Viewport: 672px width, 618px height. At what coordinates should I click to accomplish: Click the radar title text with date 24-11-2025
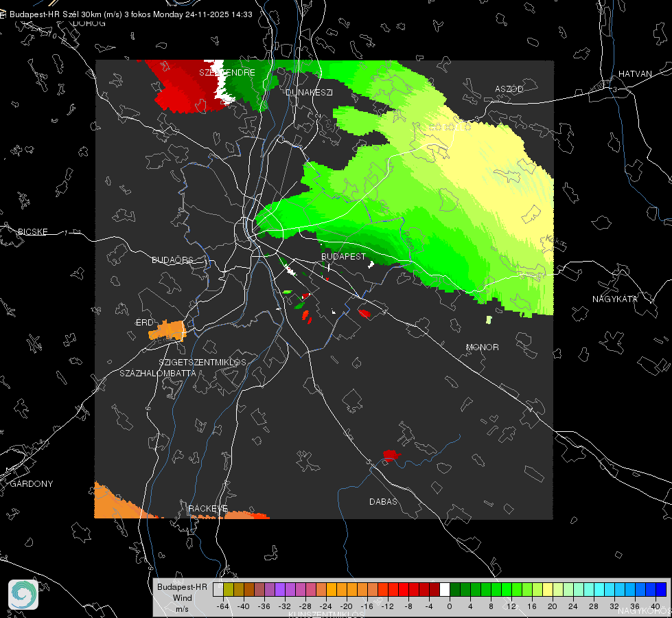click(130, 14)
